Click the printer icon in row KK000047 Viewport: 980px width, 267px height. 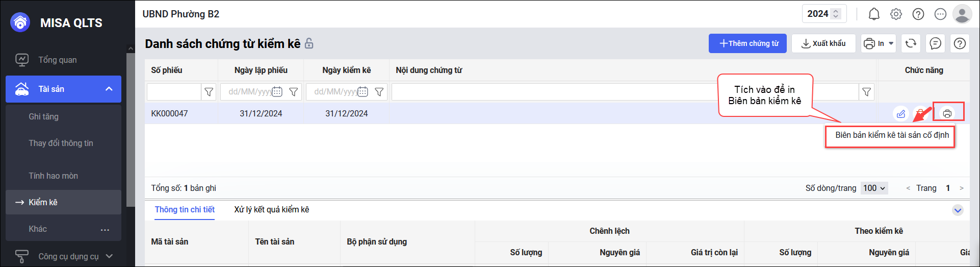[x=947, y=113]
